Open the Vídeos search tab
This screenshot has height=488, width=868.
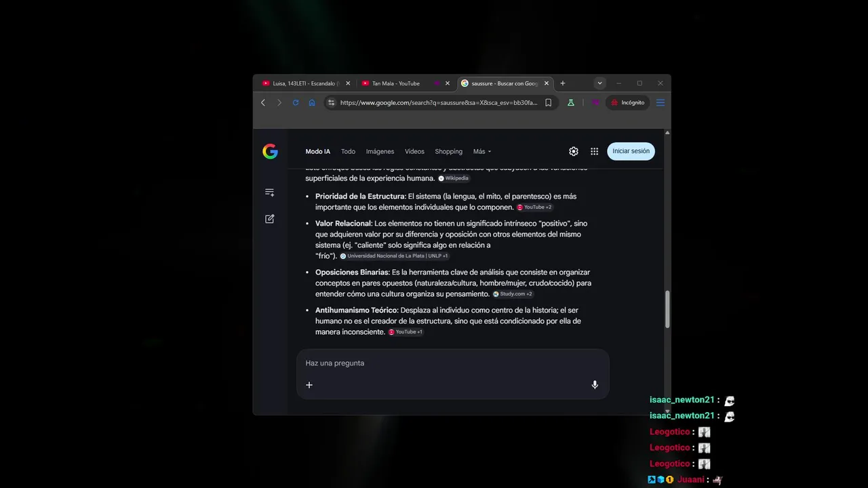click(414, 152)
